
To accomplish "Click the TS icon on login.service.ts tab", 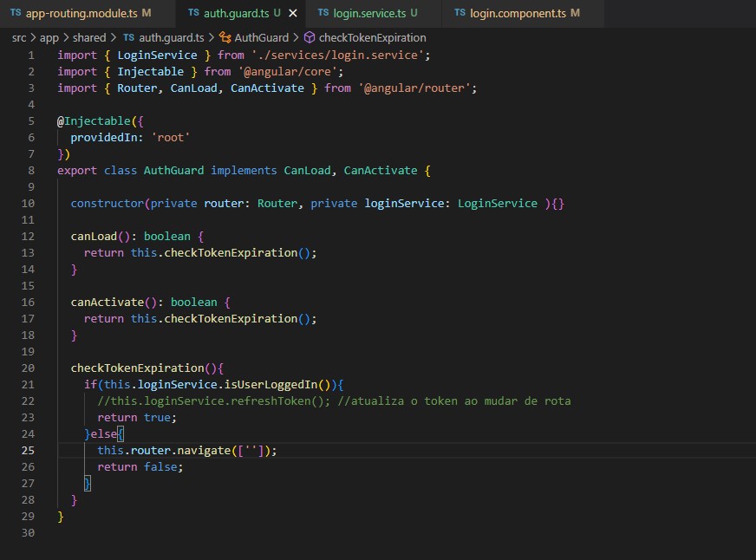I will 323,13.
